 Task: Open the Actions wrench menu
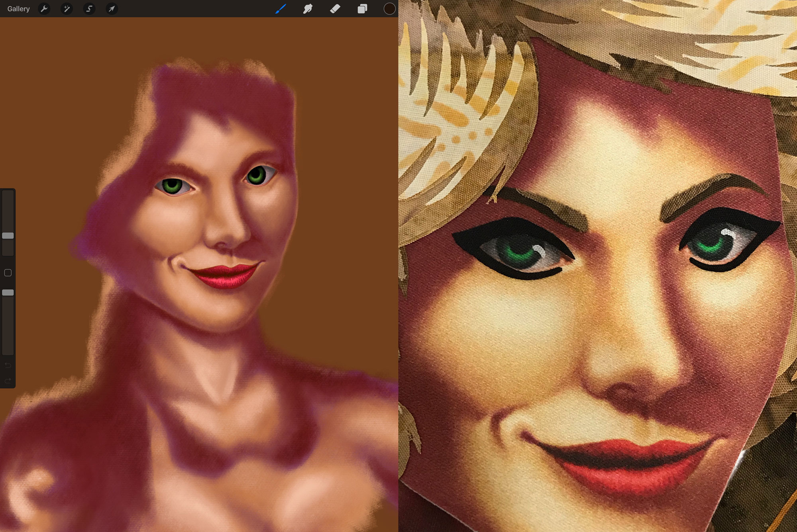click(x=44, y=9)
